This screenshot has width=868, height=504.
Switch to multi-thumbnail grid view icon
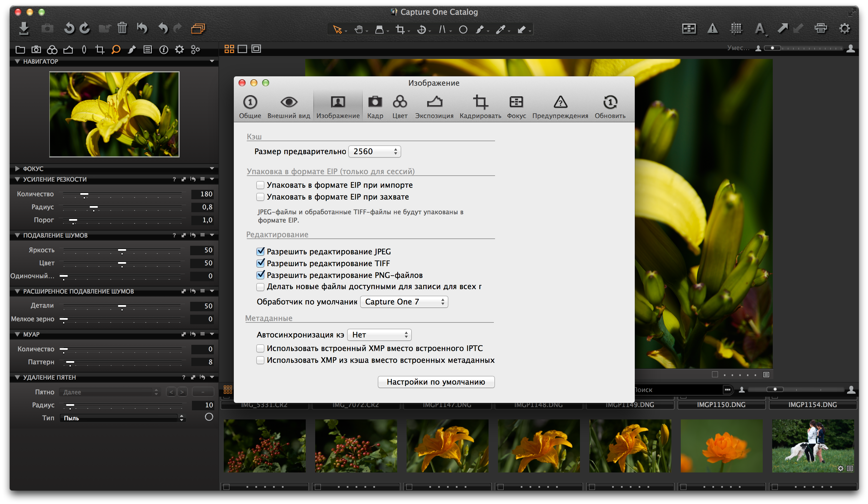[x=229, y=49]
